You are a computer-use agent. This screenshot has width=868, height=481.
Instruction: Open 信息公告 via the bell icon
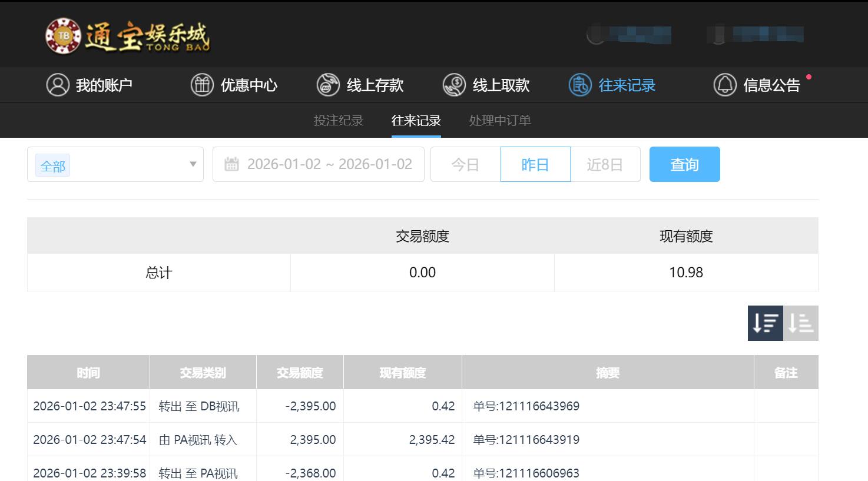[x=725, y=84]
